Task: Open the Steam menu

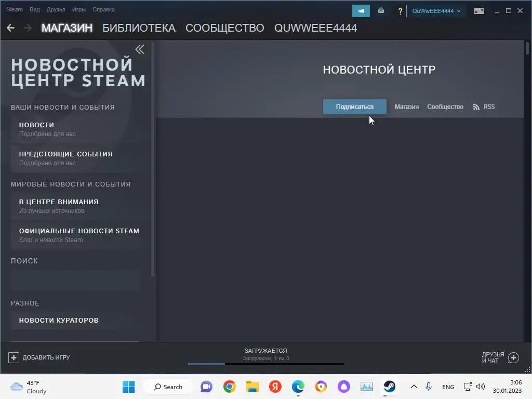Action: (14, 9)
